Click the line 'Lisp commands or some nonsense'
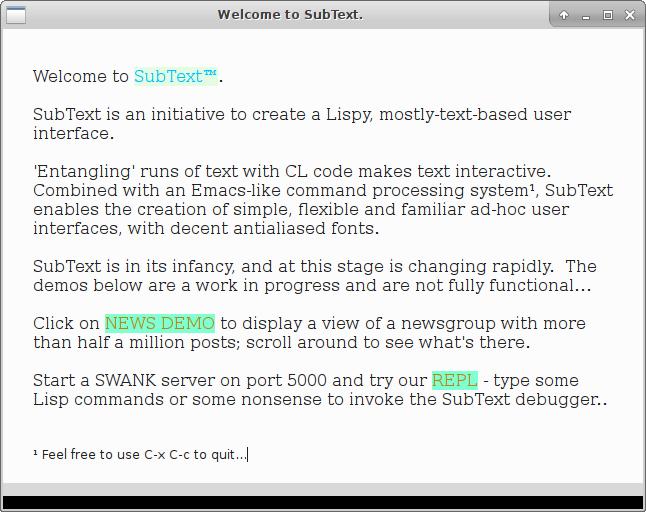The height and width of the screenshot is (512, 646). 320,399
